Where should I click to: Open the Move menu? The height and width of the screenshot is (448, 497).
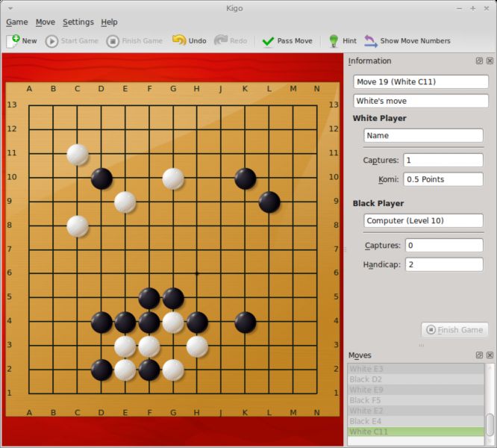point(46,22)
